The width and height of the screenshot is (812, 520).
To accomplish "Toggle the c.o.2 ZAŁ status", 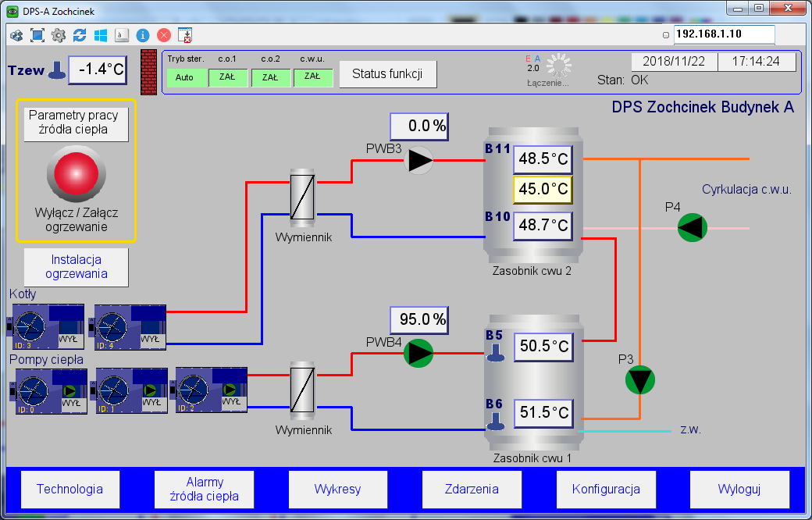I will pos(271,78).
